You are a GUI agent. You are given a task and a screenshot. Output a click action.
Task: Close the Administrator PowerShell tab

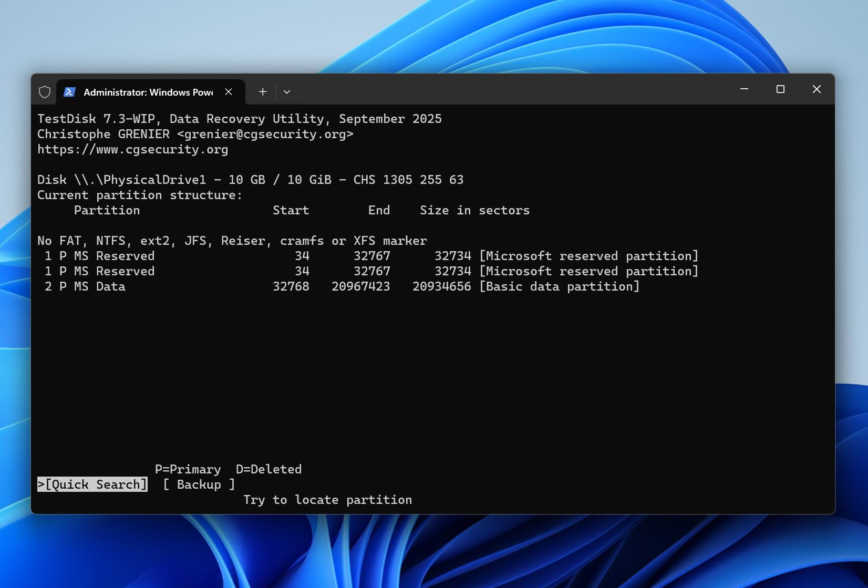(229, 91)
